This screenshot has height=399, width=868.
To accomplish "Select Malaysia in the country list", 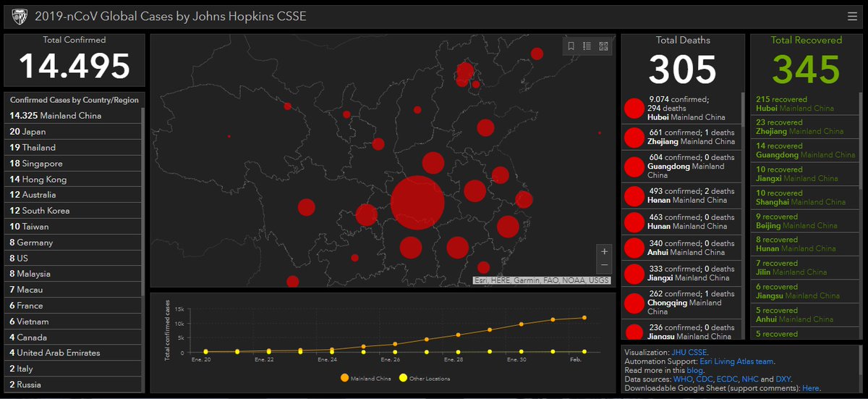I will pyautogui.click(x=72, y=274).
